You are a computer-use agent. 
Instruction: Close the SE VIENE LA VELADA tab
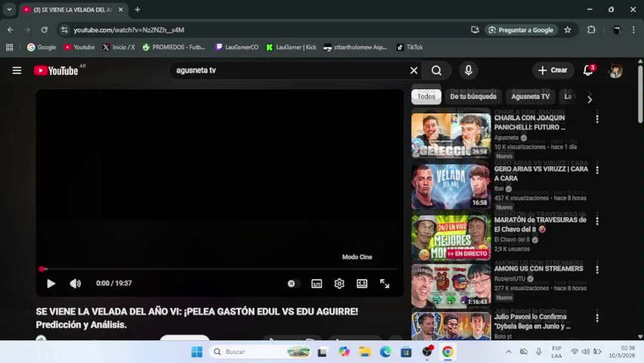pos(120,10)
